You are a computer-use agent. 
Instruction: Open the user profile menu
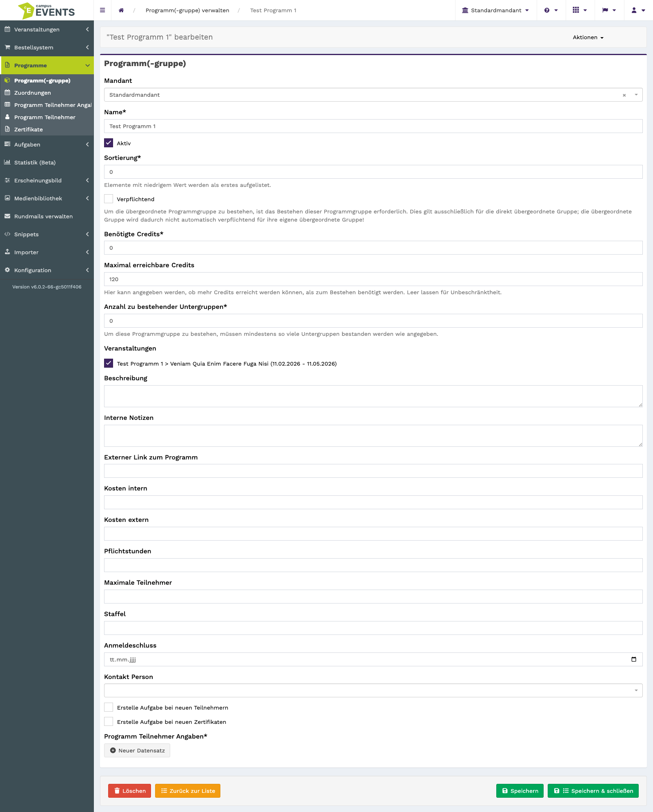(638, 10)
